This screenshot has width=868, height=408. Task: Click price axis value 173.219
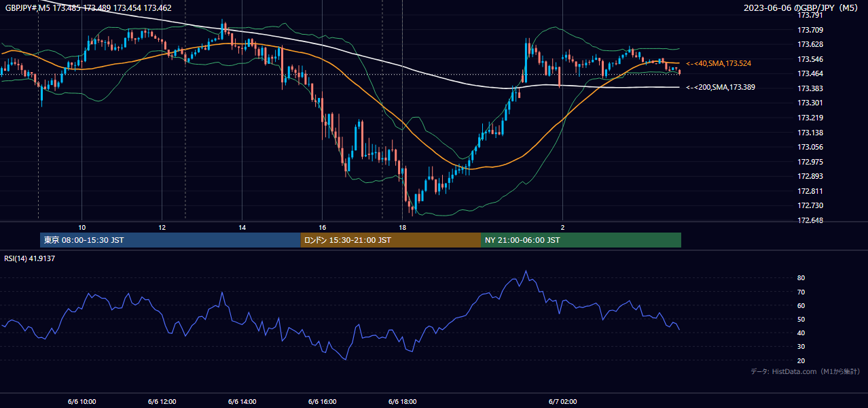click(810, 118)
